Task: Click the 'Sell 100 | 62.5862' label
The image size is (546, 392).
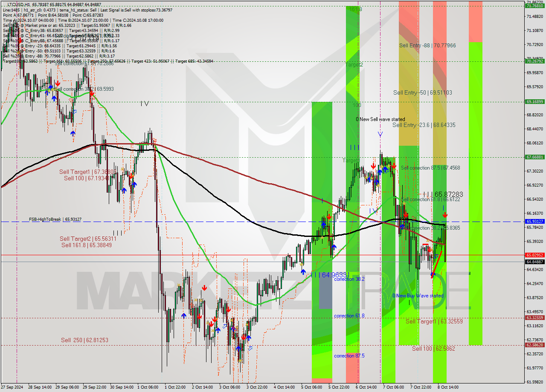Action: coord(433,349)
